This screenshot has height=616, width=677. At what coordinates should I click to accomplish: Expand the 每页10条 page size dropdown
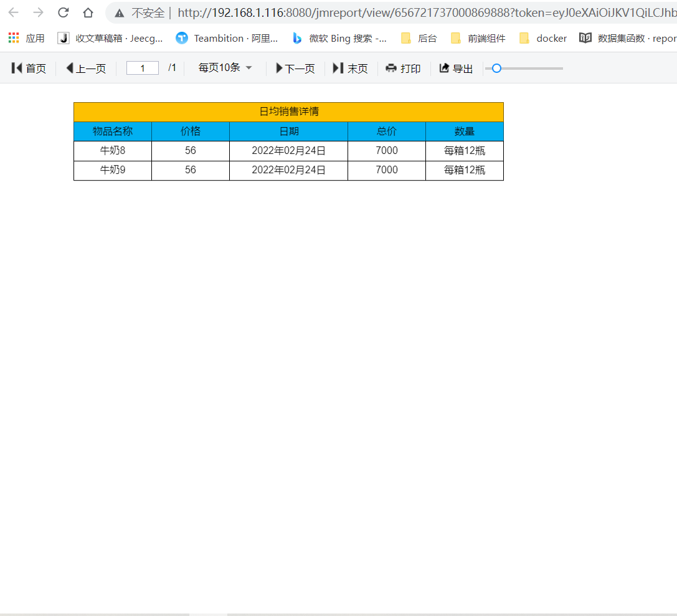(225, 68)
